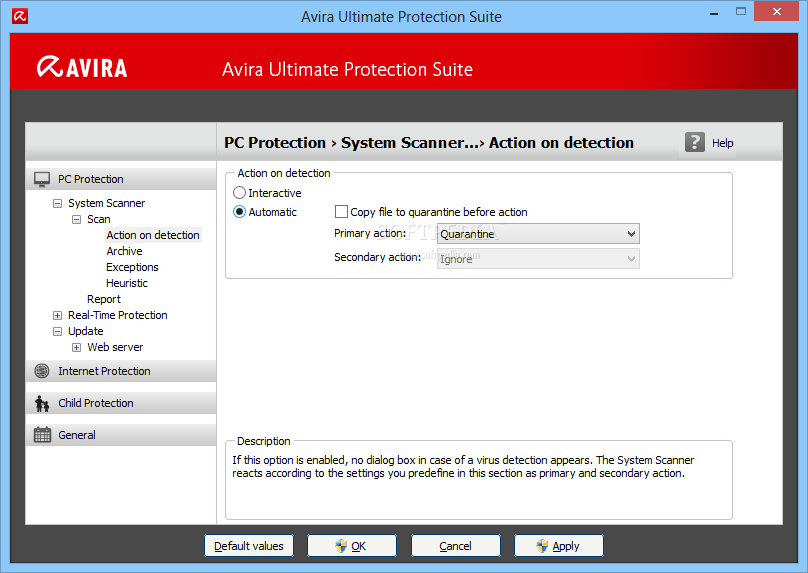Click the Help question mark icon

click(x=695, y=142)
